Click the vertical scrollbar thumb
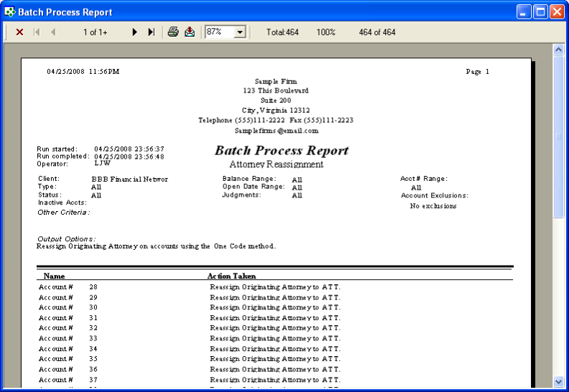This screenshot has width=569, height=392. [558, 136]
